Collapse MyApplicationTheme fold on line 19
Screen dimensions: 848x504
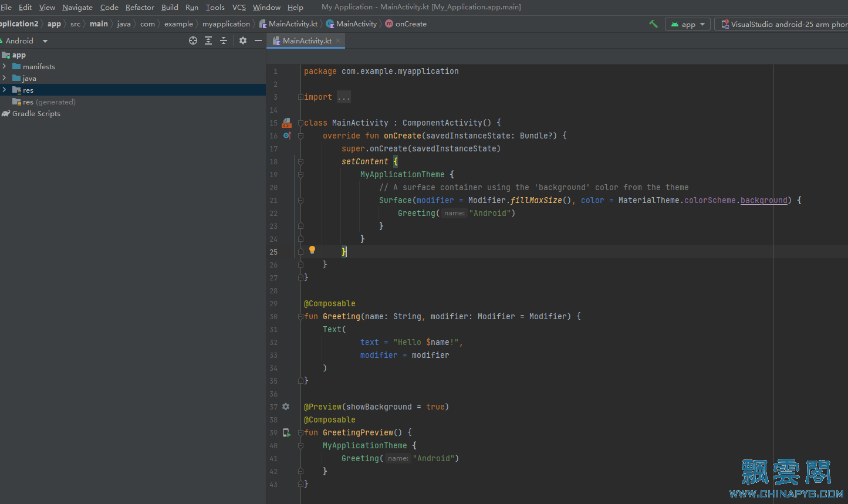point(300,174)
